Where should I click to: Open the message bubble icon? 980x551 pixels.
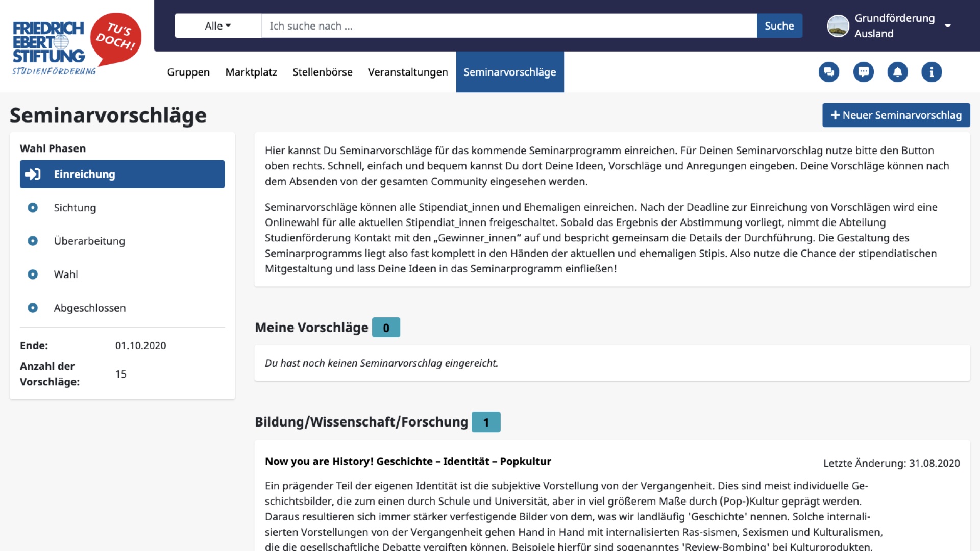tap(863, 72)
